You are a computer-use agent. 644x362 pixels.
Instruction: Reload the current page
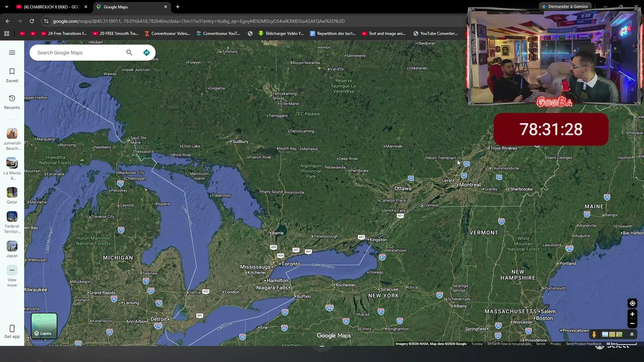32,21
